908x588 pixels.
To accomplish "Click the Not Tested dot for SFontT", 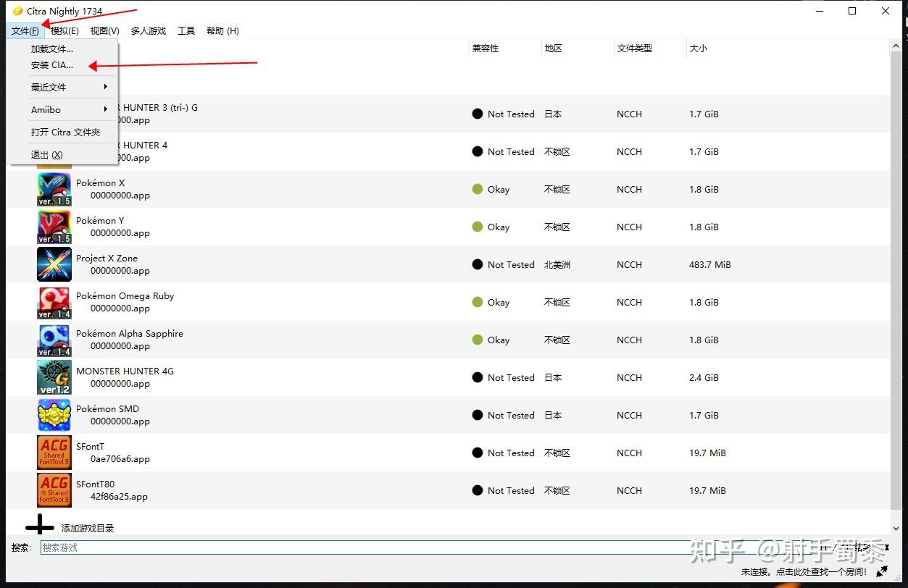I will pos(478,453).
